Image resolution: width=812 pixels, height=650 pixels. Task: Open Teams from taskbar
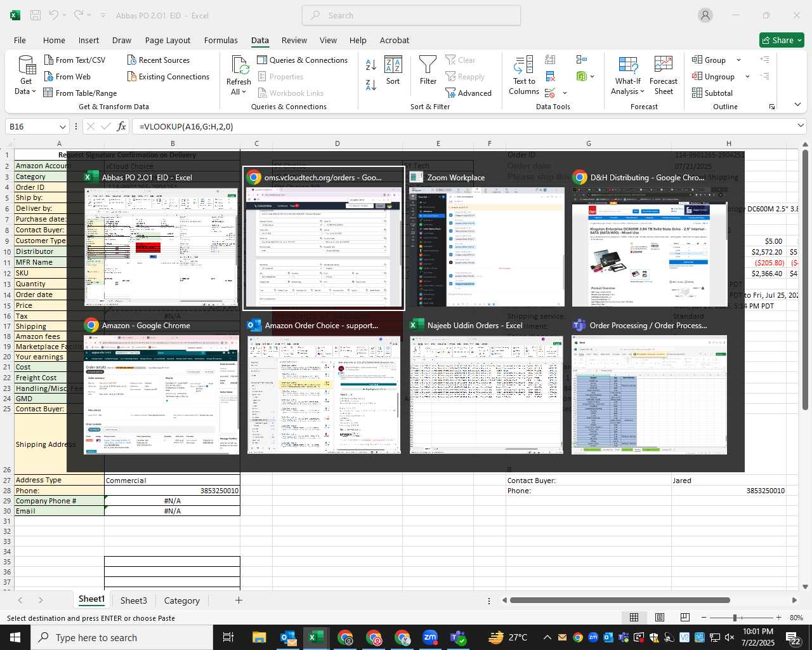click(x=458, y=637)
